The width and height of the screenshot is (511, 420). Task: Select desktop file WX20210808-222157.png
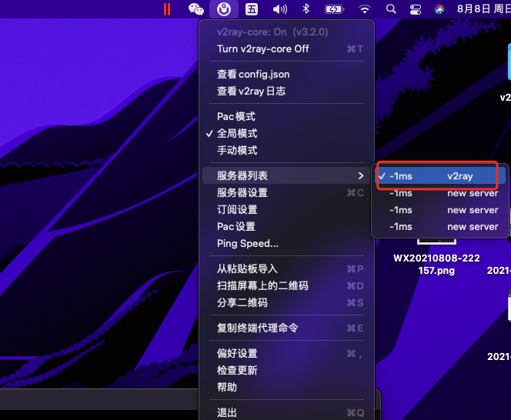click(436, 264)
